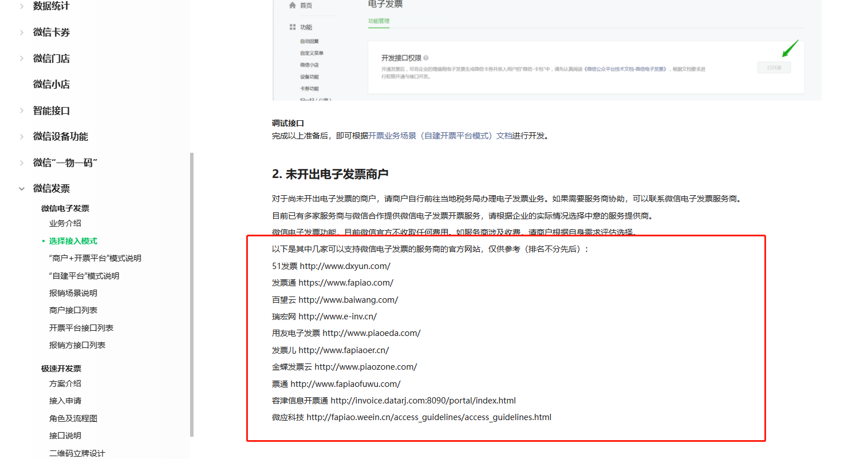Open 二维码立牌设计 page
The height and width of the screenshot is (459, 868).
point(77,453)
